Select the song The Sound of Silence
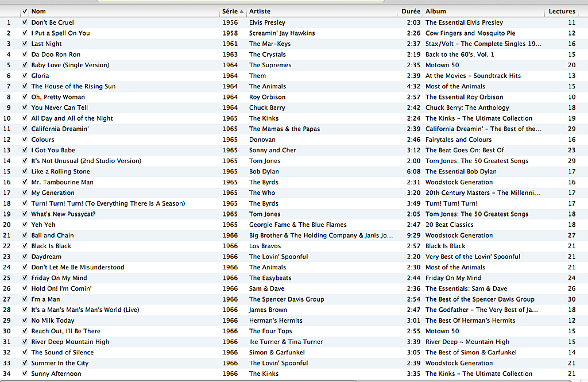Viewport: 588px width, 382px height. click(x=62, y=352)
